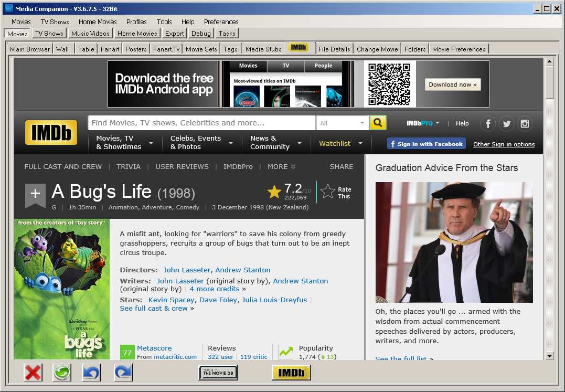Open IMDb Facebook page icon
Screen dimensions: 565x392
click(x=488, y=123)
